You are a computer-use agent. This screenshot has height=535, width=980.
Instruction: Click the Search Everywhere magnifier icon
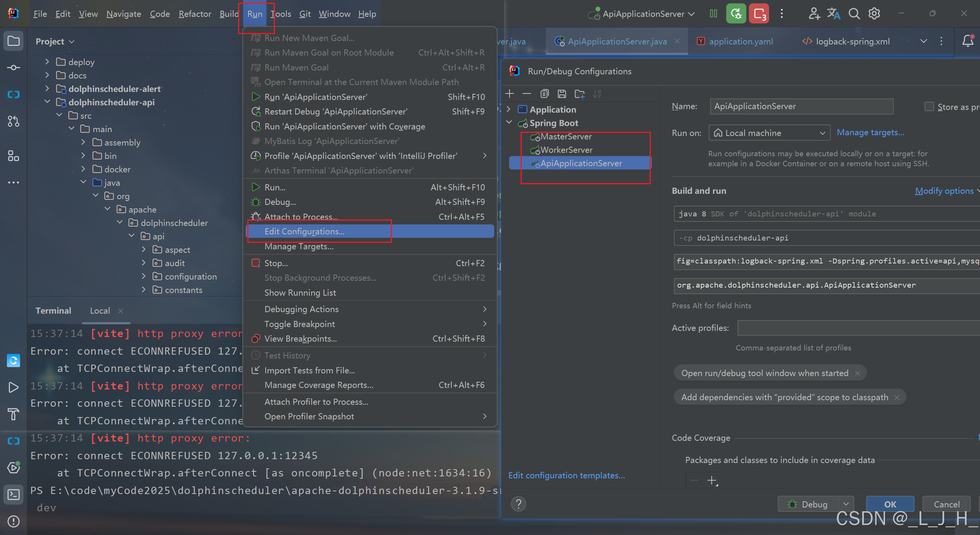[854, 14]
